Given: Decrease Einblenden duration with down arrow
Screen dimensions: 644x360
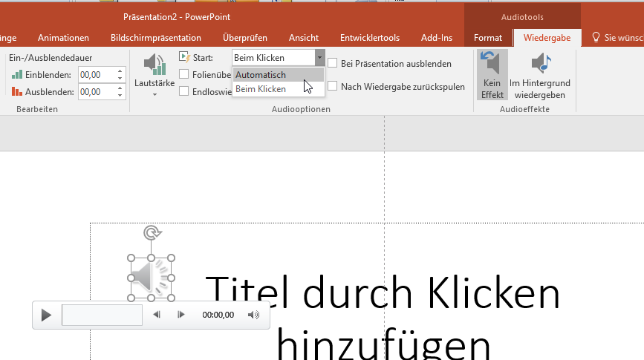Looking at the screenshot, I should tap(120, 79).
